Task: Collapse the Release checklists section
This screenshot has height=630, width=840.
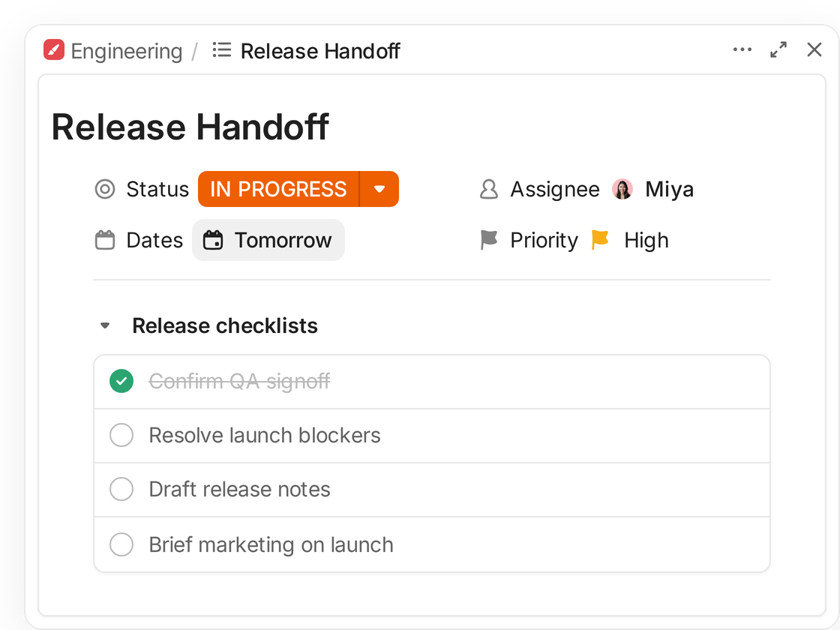Action: pyautogui.click(x=105, y=325)
